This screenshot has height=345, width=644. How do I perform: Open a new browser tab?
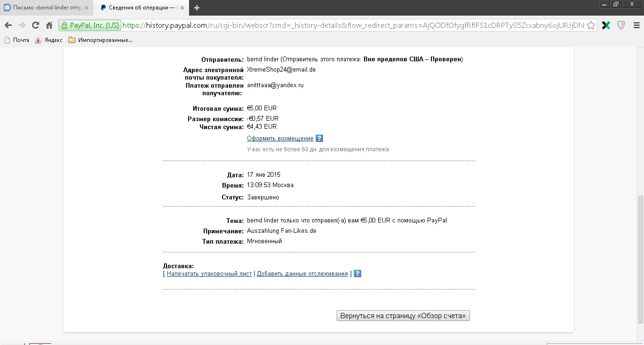(x=197, y=8)
